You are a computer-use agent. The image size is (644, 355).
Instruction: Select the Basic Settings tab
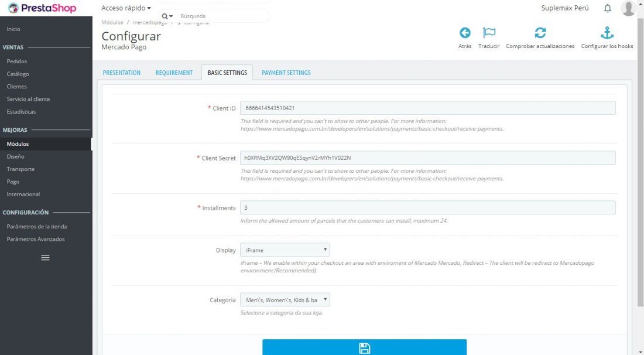pyautogui.click(x=227, y=73)
